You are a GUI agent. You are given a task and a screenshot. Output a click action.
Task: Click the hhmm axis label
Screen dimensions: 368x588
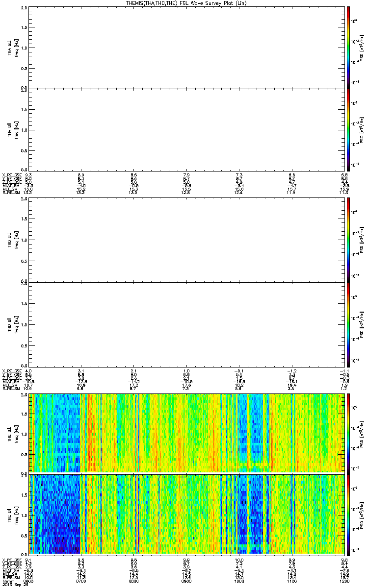pyautogui.click(x=7, y=581)
